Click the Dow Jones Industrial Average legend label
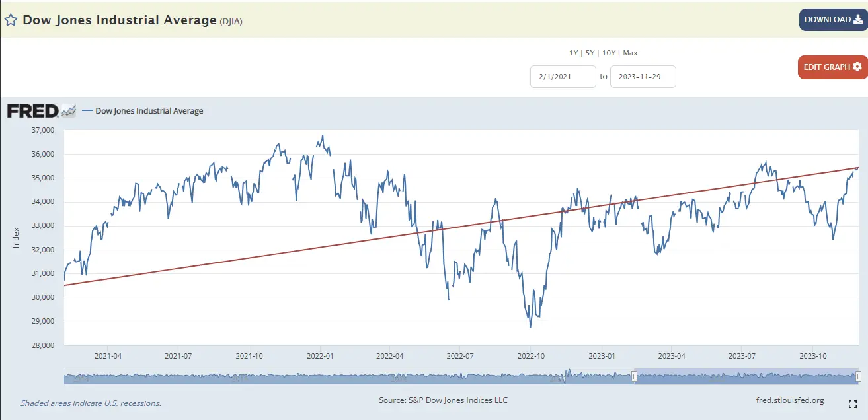The width and height of the screenshot is (868, 420). point(149,111)
